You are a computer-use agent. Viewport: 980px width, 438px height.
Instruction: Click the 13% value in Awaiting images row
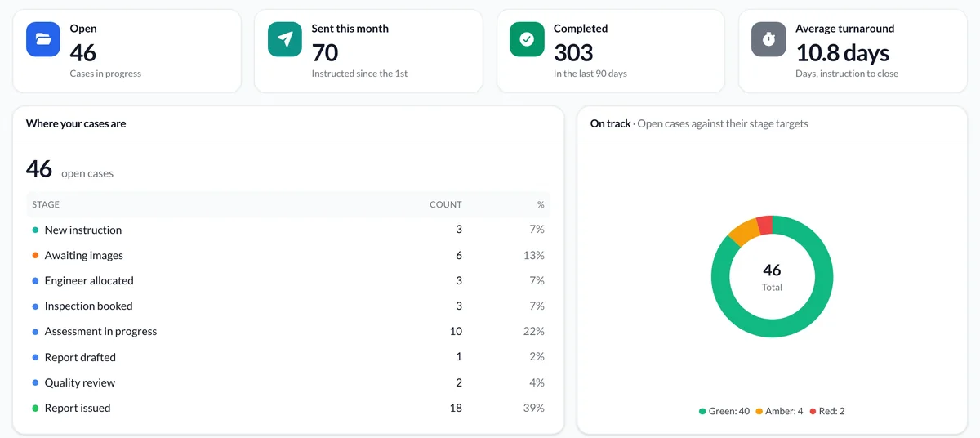pyautogui.click(x=534, y=256)
